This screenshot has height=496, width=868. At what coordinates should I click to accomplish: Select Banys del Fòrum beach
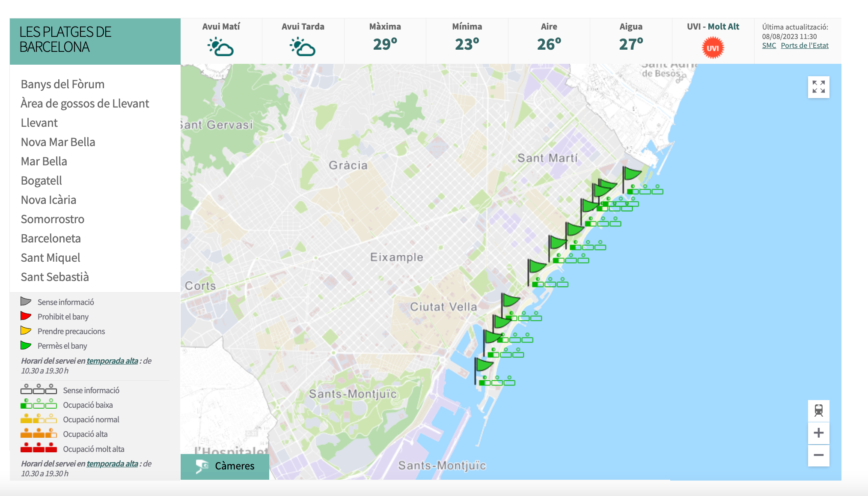(62, 84)
